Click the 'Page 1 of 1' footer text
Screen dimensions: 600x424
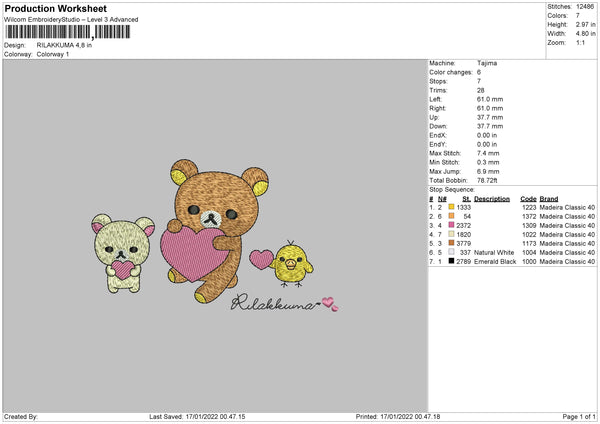coord(579,416)
